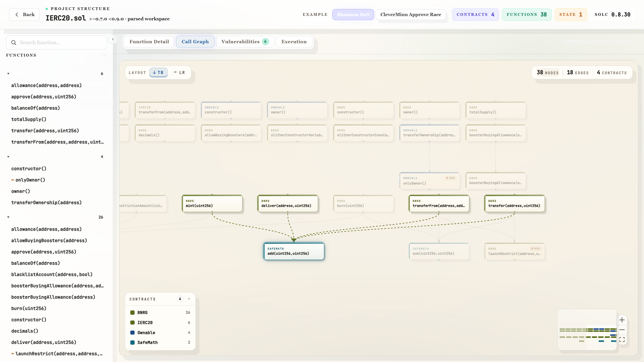Image resolution: width=644 pixels, height=362 pixels.
Task: Click the search magnifier icon
Action: click(14, 42)
